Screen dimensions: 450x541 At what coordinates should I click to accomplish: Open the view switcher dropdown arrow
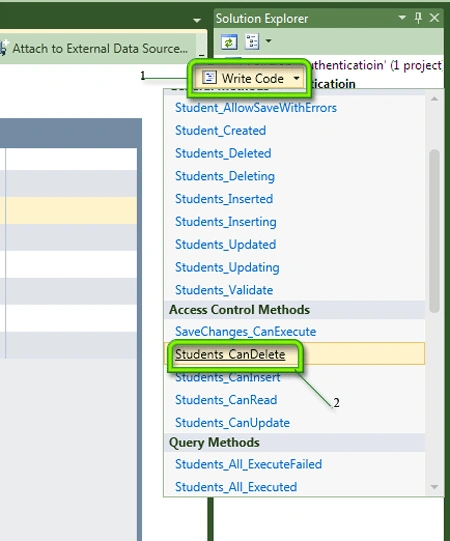pos(268,41)
